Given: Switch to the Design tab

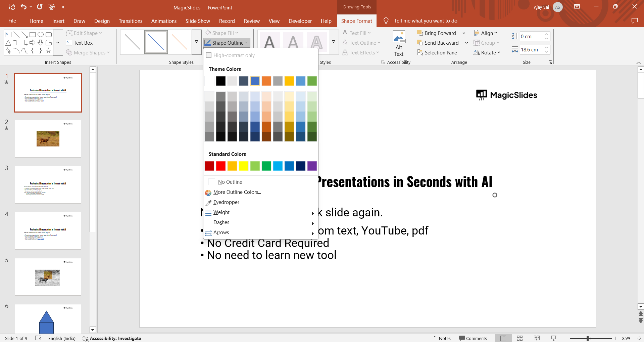Looking at the screenshot, I should pyautogui.click(x=102, y=21).
